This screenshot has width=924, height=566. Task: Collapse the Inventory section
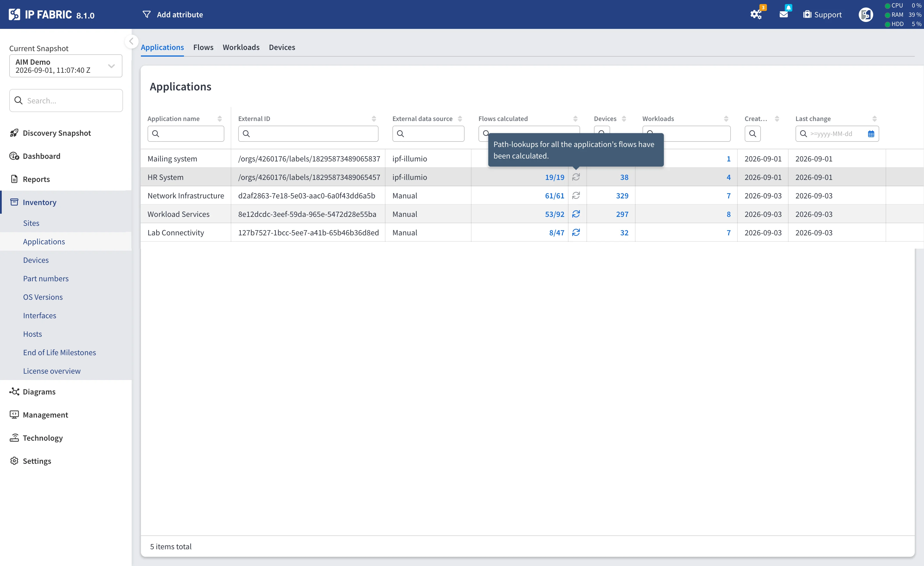tap(39, 202)
